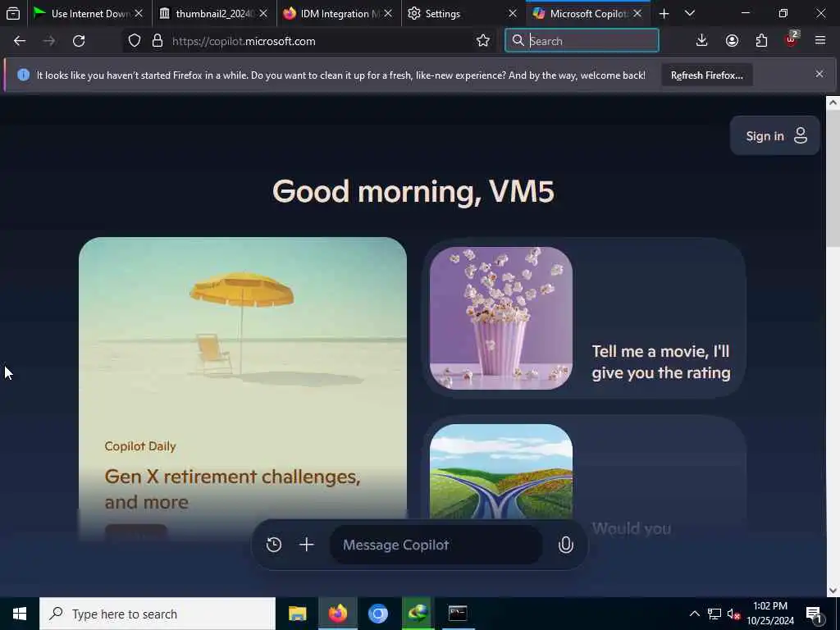Click the Good morning, VM5 heading
The height and width of the screenshot is (630, 840).
point(413,191)
